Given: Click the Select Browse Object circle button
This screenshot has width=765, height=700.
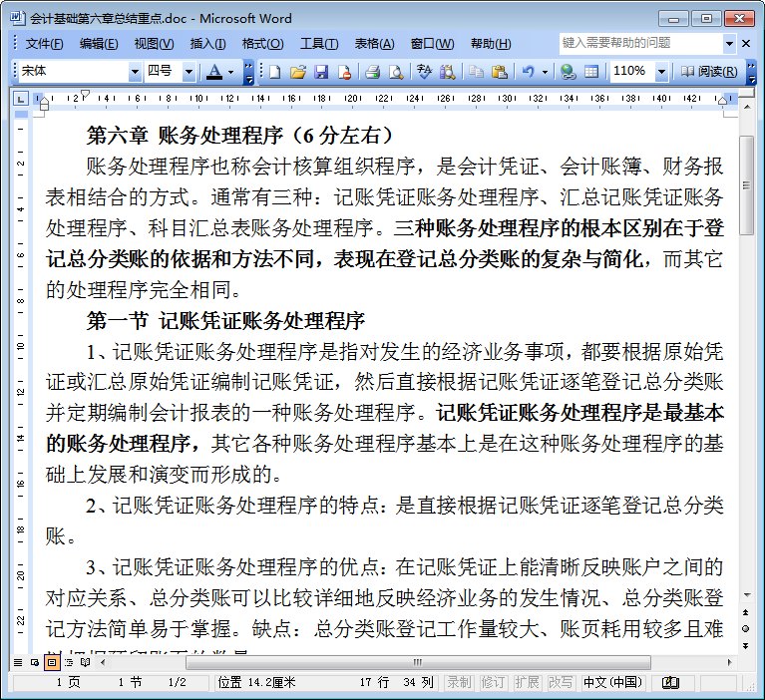Looking at the screenshot, I should 745,629.
